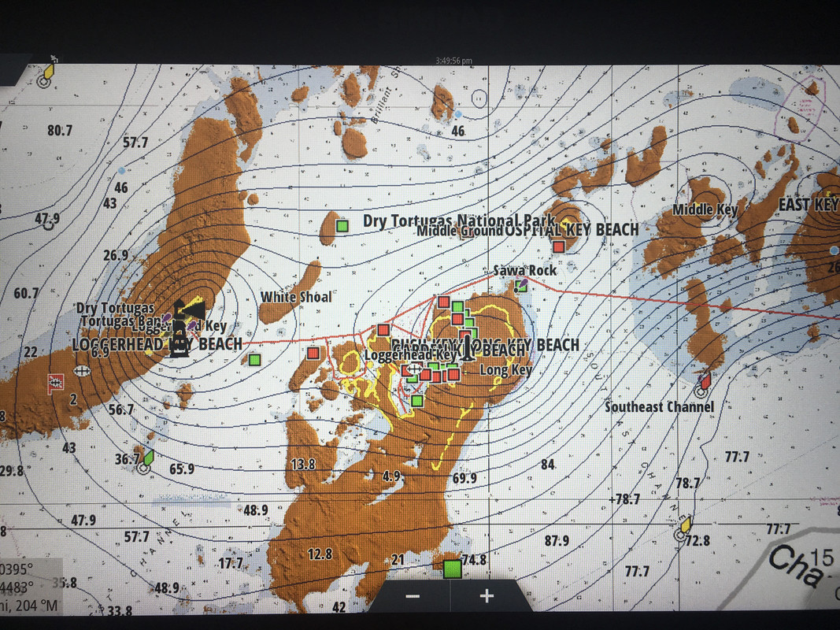Select the HOSPITAL KEY BEACH label
840x630 pixels.
571,230
